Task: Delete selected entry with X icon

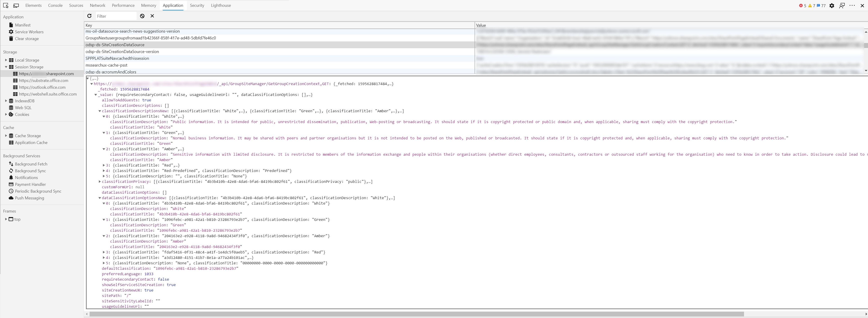Action: [x=152, y=16]
